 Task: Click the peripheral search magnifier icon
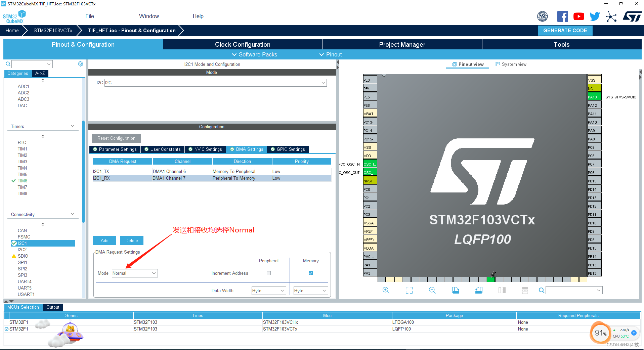pos(8,64)
